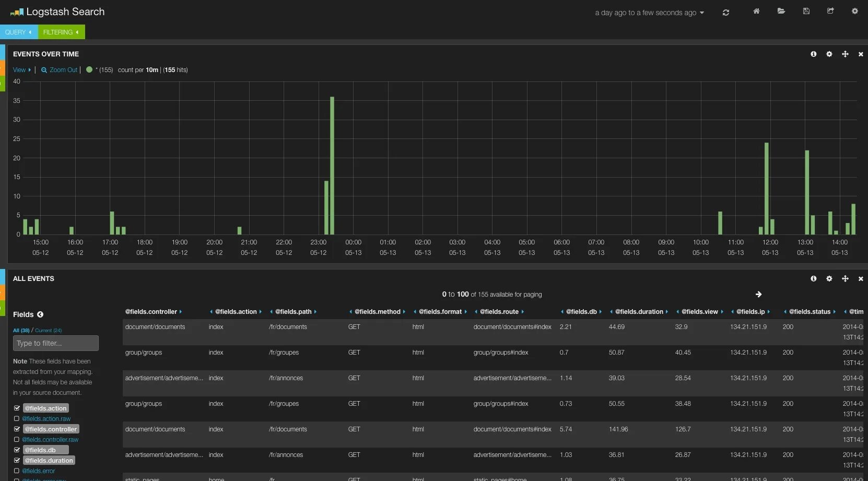
Task: Click the save dashboard disk icon
Action: pos(806,11)
